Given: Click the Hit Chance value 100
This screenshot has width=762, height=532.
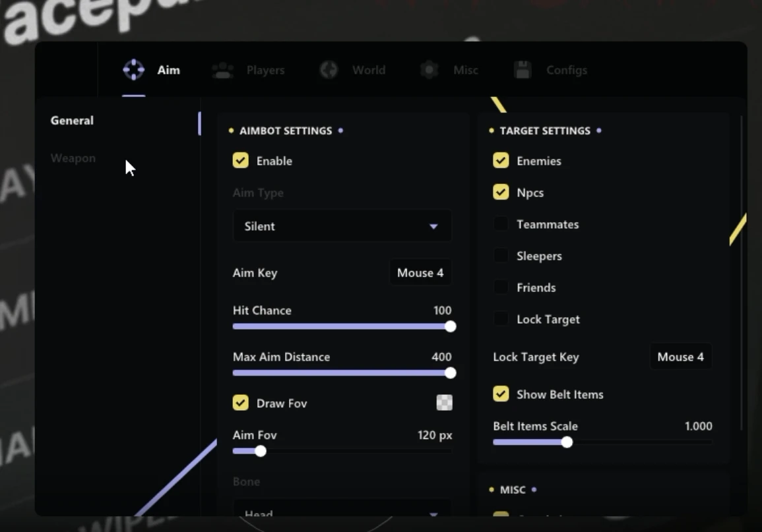Looking at the screenshot, I should point(442,310).
